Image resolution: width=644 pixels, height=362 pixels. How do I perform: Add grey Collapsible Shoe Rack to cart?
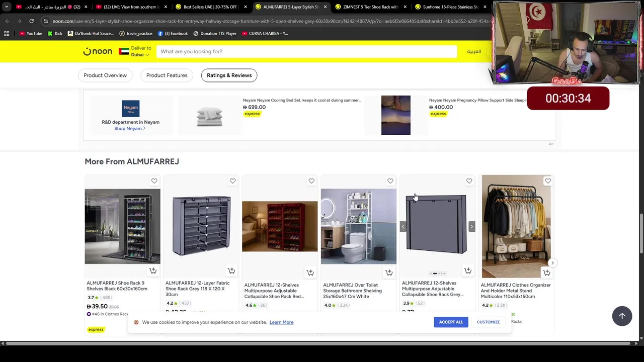point(468,271)
